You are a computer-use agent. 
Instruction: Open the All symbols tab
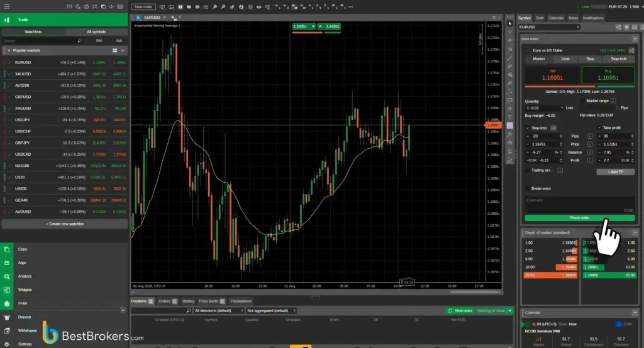click(96, 31)
